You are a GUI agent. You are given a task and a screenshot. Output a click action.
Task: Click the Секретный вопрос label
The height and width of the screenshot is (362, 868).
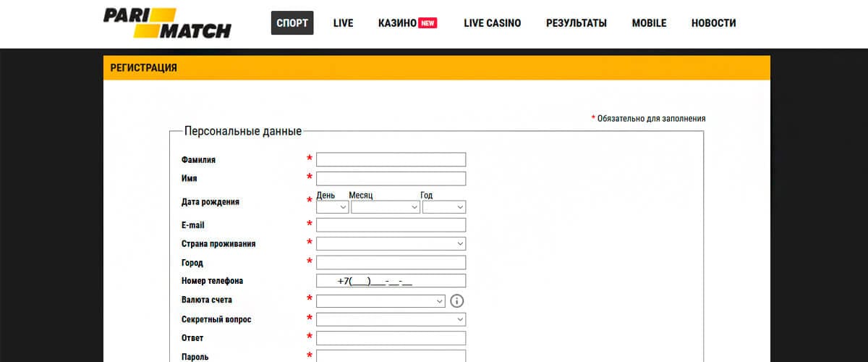(x=216, y=319)
